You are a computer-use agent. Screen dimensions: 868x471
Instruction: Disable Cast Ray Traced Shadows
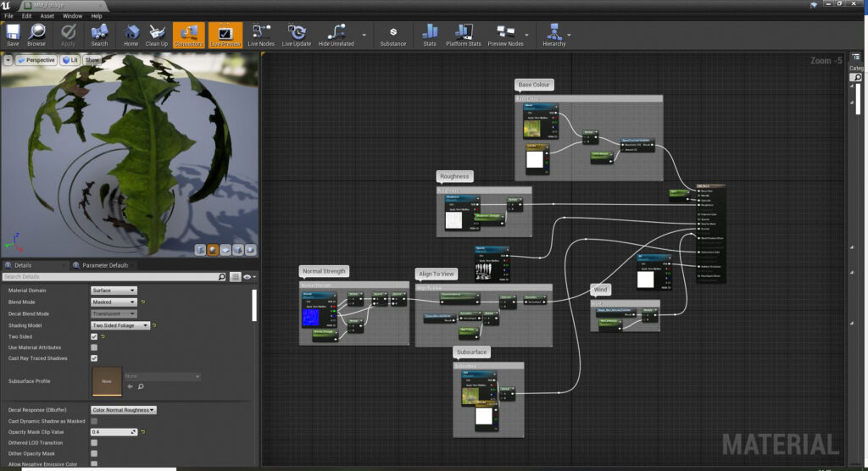point(94,358)
